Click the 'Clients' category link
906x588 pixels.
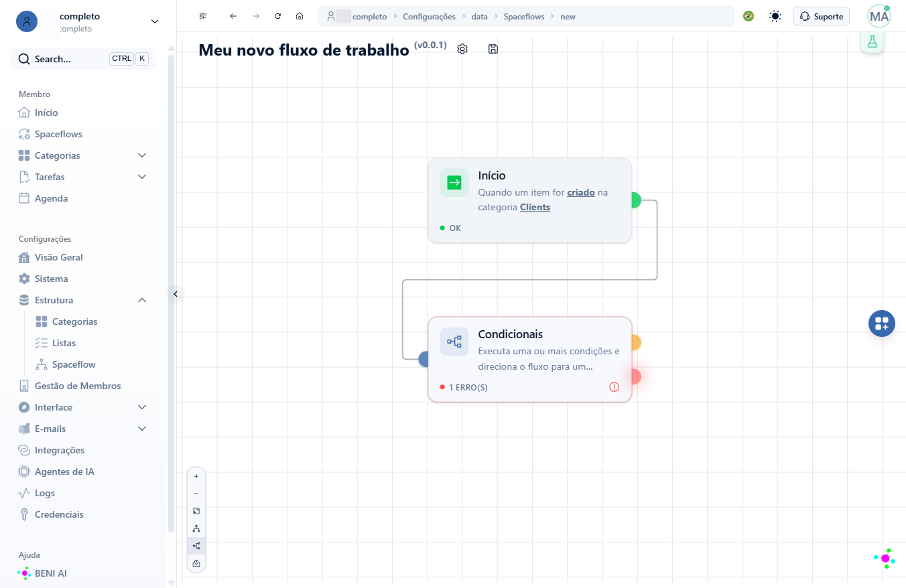tap(535, 207)
